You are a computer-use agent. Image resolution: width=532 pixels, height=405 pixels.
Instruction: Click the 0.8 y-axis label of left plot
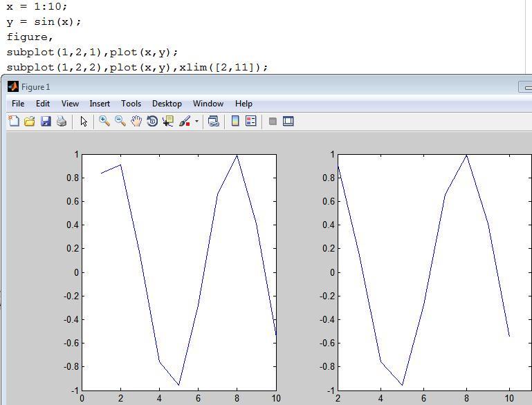point(73,178)
